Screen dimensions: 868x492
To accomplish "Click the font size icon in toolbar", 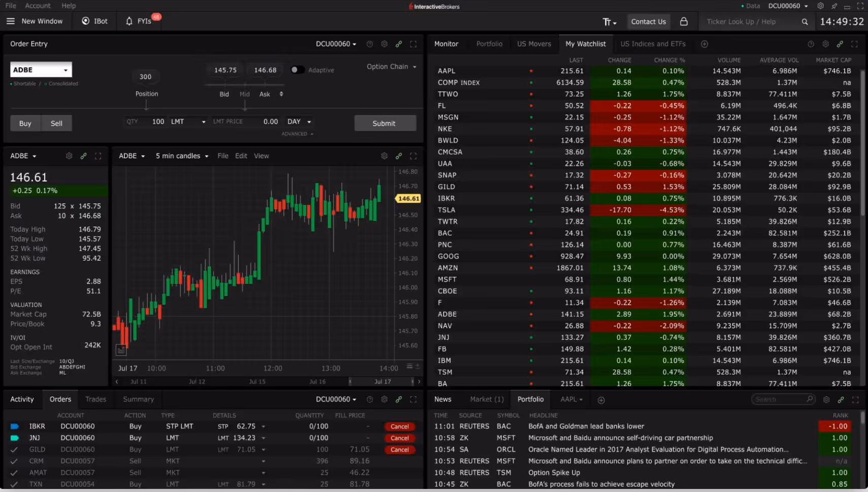I will pyautogui.click(x=609, y=22).
